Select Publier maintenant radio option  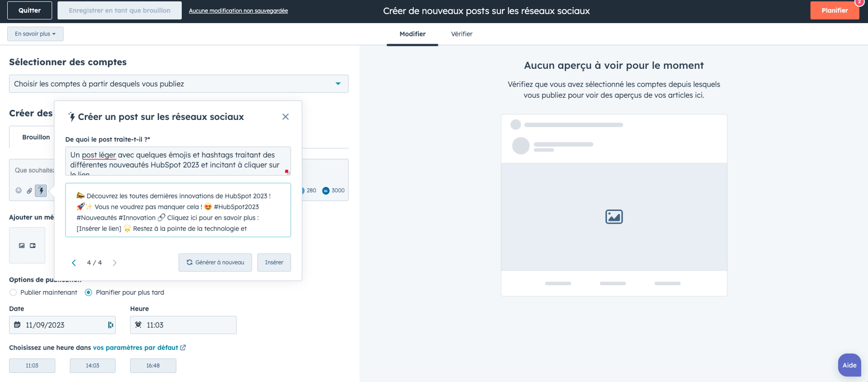13,292
